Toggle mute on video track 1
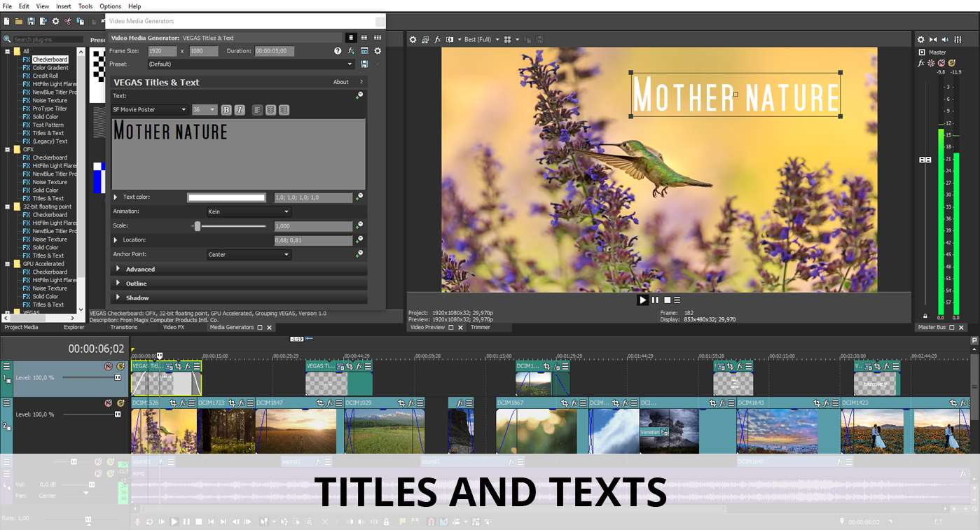This screenshot has height=530, width=980. click(x=109, y=366)
